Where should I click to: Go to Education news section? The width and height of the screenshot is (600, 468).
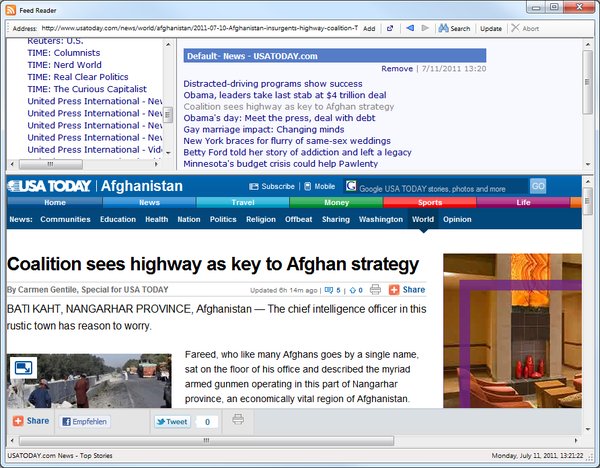118,219
